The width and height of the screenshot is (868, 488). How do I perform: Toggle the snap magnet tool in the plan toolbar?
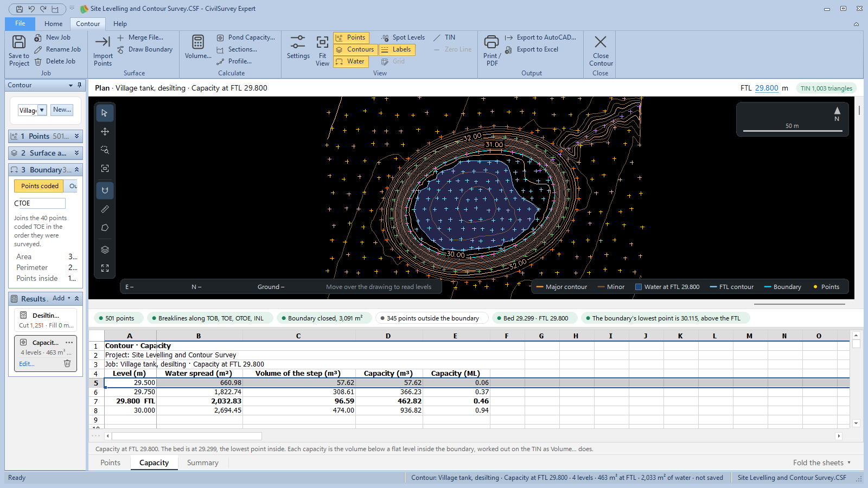click(x=105, y=190)
